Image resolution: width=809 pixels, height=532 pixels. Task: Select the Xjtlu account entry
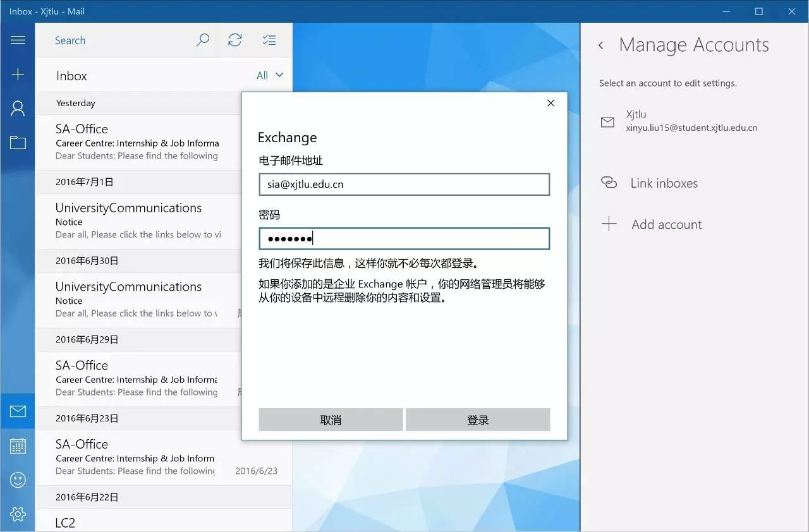point(694,121)
